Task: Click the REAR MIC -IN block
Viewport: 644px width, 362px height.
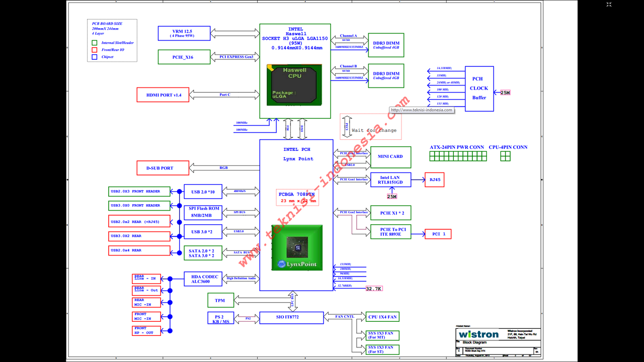Action: click(147, 302)
